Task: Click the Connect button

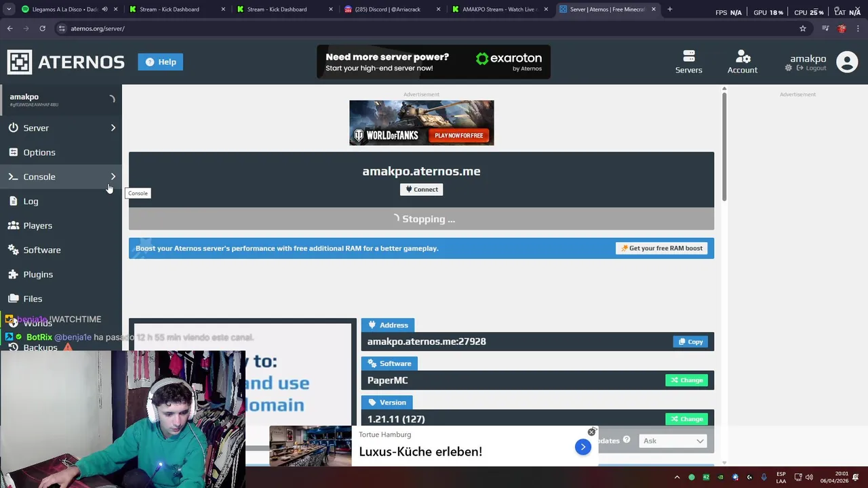Action: point(422,190)
